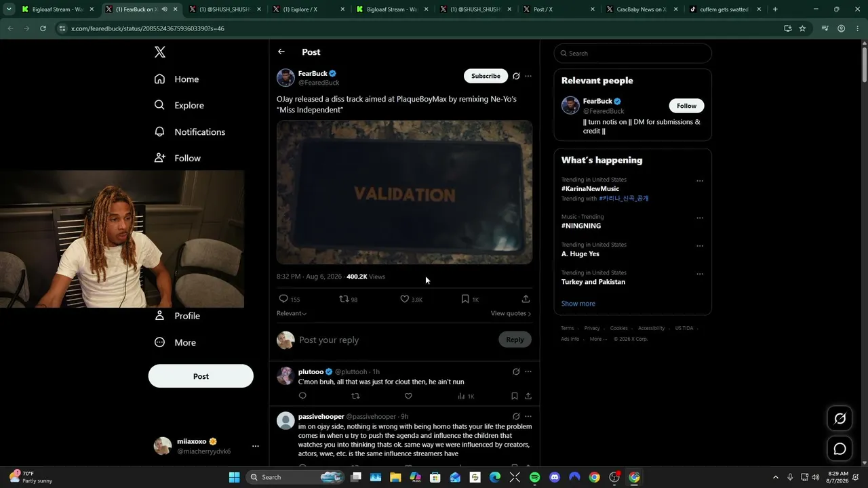This screenshot has height=488, width=868.
Task: Click Show more under What's happening
Action: (x=578, y=304)
